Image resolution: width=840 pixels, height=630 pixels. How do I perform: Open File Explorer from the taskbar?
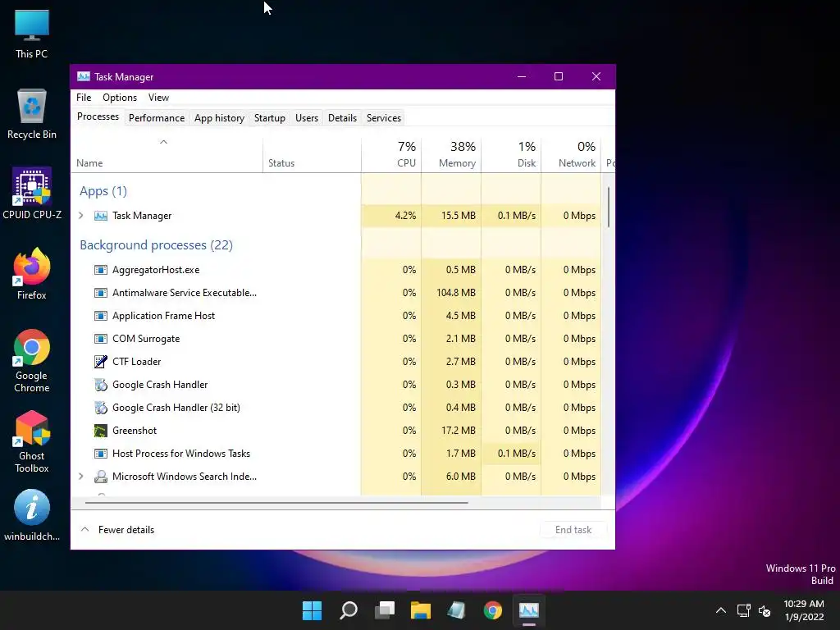(x=421, y=610)
